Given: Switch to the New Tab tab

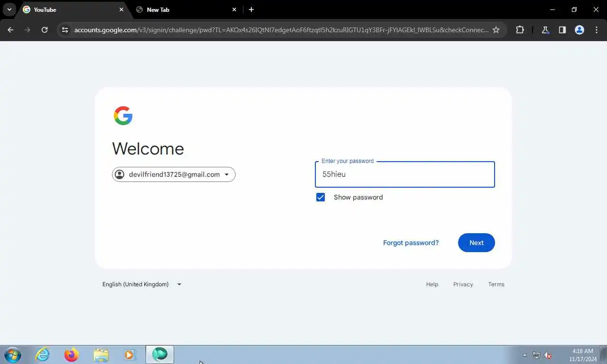Looking at the screenshot, I should [x=186, y=9].
